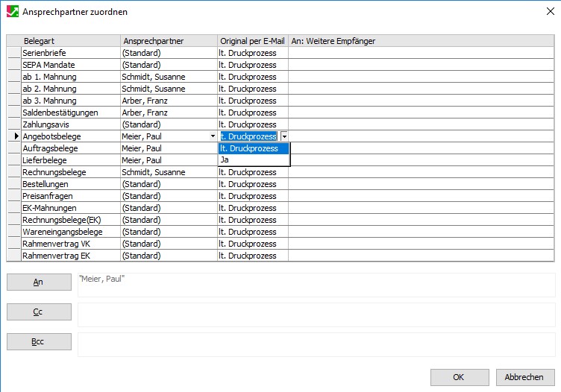Image resolution: width=561 pixels, height=392 pixels.
Task: Click the An field containing "Meier, Paul"
Action: [x=316, y=285]
